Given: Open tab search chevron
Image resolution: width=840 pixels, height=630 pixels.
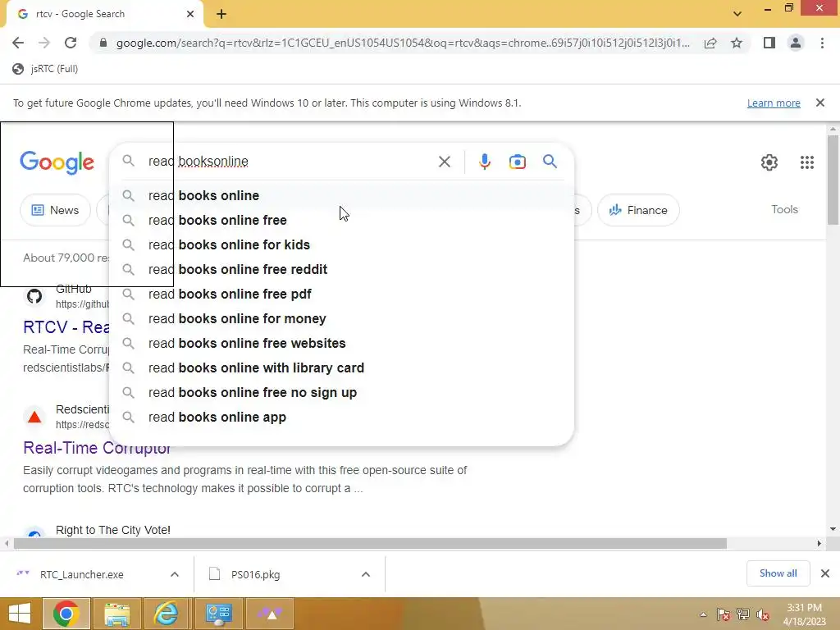Looking at the screenshot, I should pyautogui.click(x=737, y=14).
